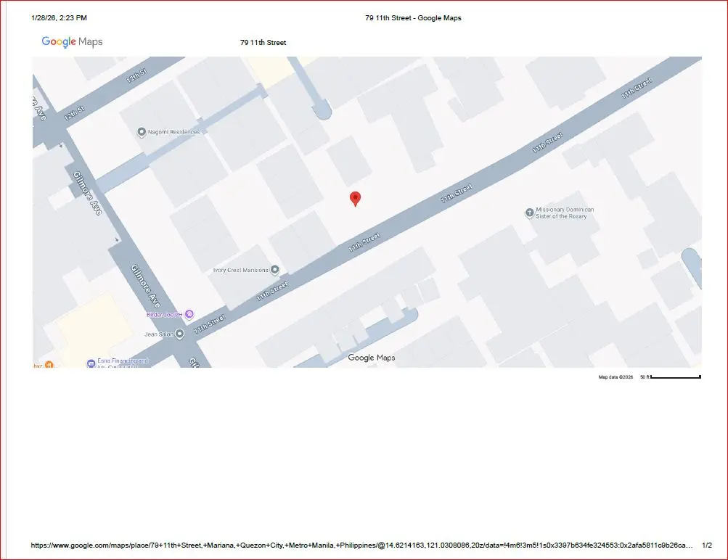Click the red location pin marker

355,198
